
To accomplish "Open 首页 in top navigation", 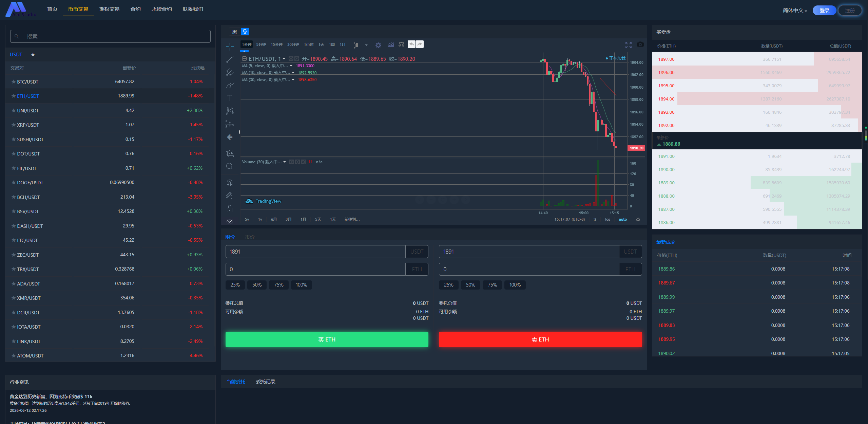I will [52, 9].
